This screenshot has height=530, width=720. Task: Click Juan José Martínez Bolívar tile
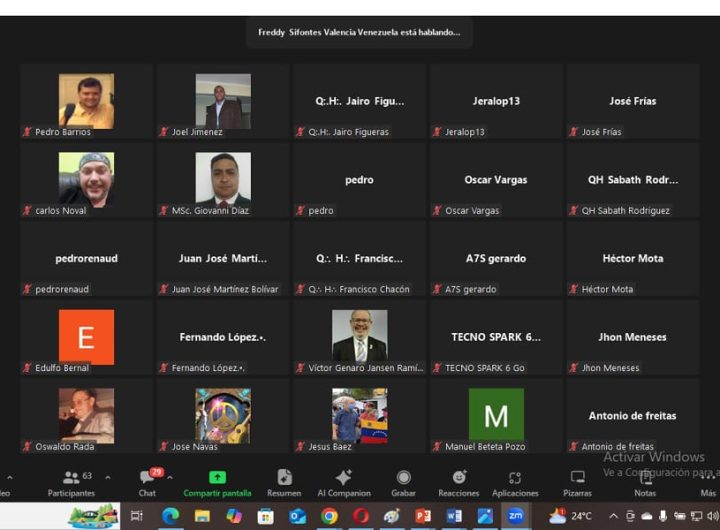(223, 259)
